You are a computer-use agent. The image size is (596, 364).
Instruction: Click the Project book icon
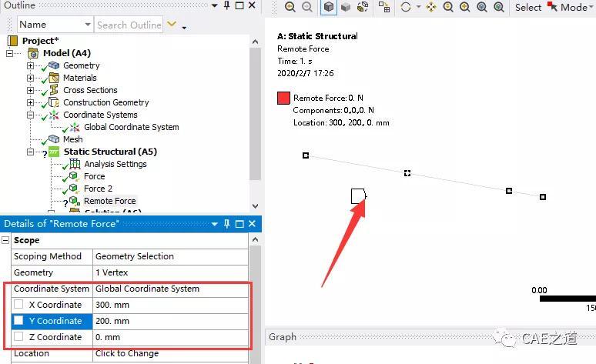pyautogui.click(x=12, y=41)
